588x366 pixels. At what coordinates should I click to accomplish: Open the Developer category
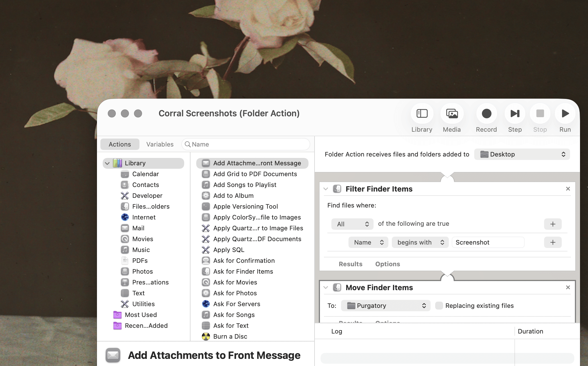coord(147,196)
